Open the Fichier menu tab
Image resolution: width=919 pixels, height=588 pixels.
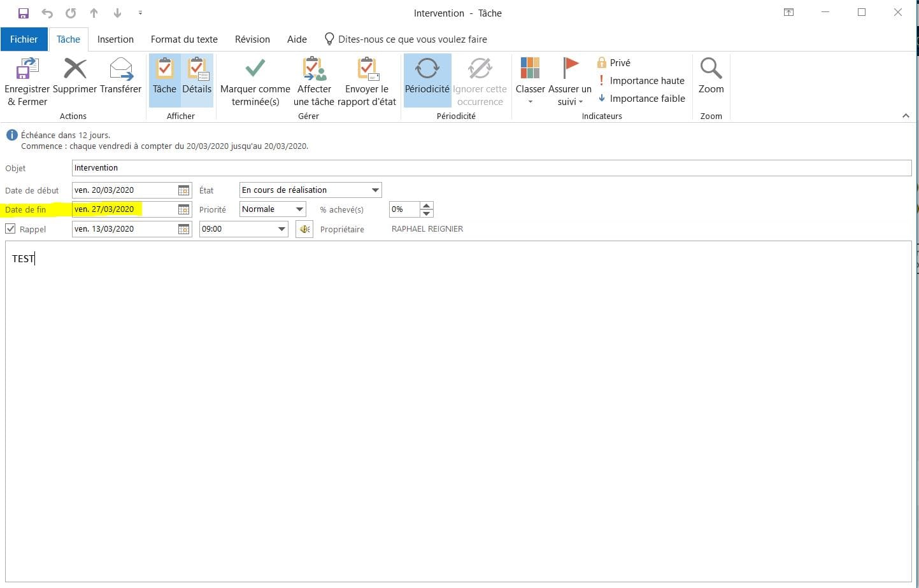[x=24, y=39]
